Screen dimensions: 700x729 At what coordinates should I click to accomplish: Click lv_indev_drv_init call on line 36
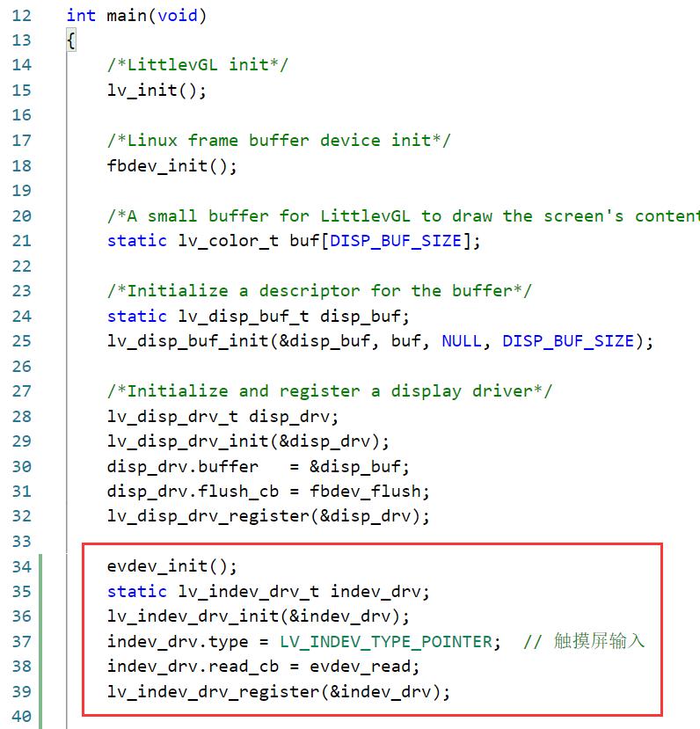pyautogui.click(x=259, y=616)
